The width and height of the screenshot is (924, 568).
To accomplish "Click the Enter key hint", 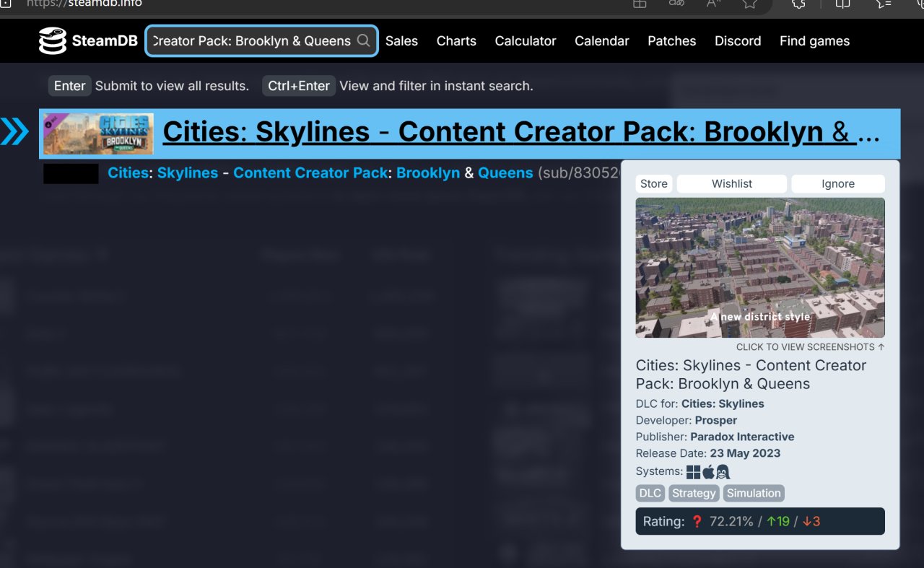I will [x=70, y=86].
